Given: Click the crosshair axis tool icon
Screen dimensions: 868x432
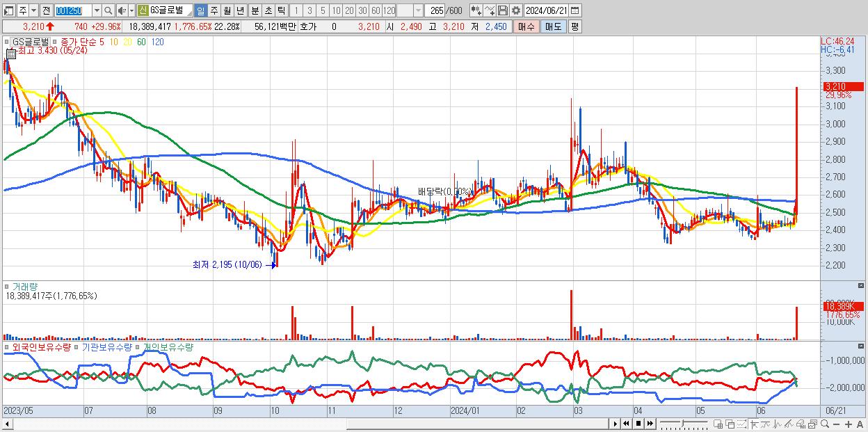Looking at the screenshot, I should point(754,424).
